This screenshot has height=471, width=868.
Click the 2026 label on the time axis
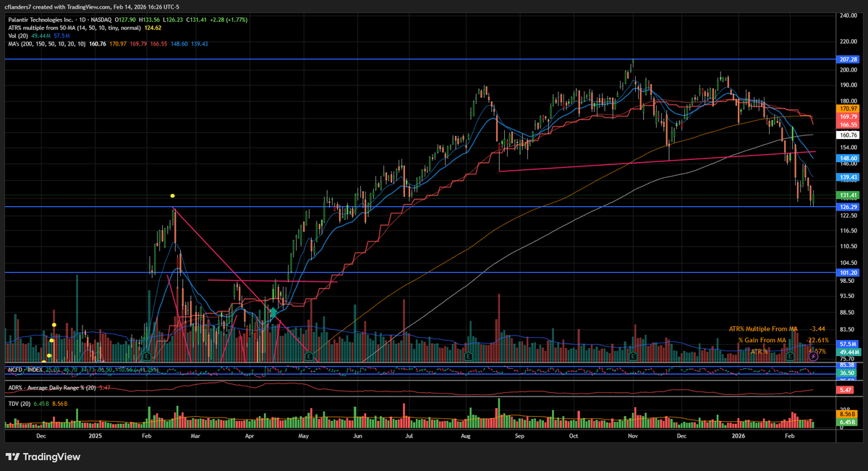(x=739, y=436)
